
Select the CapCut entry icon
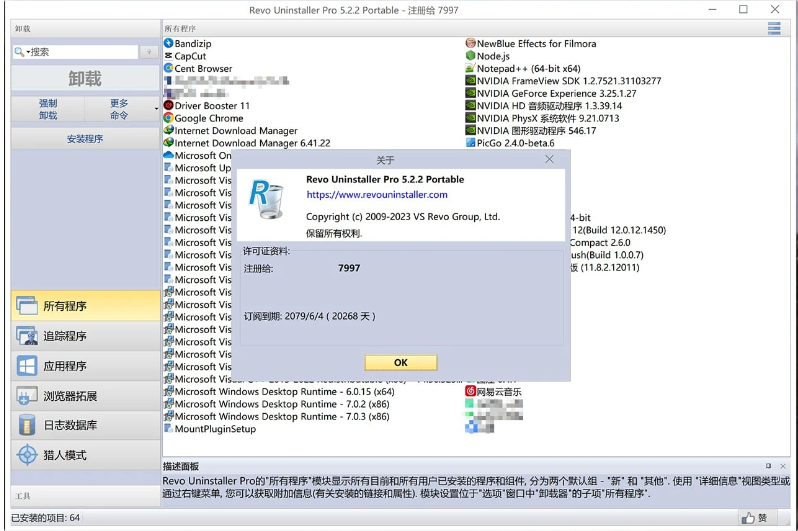168,56
